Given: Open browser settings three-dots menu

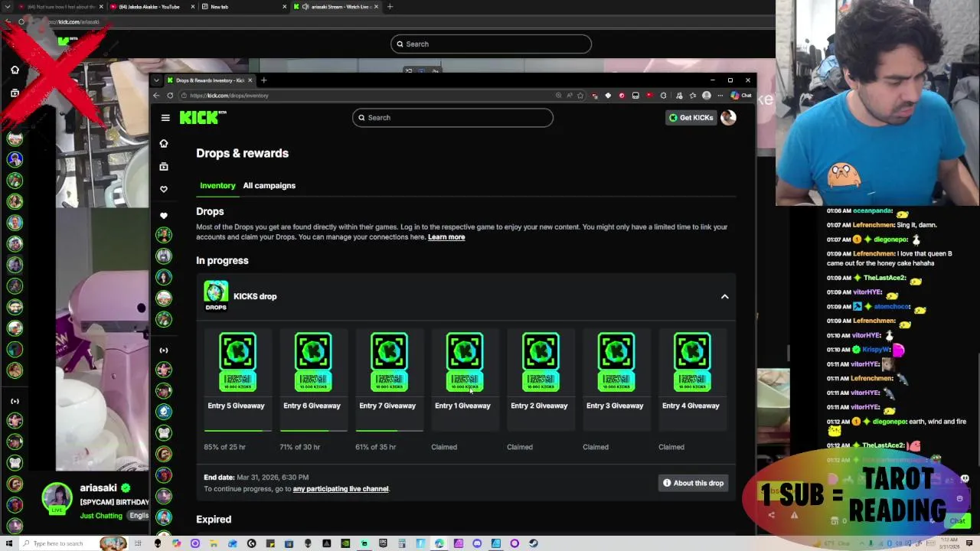Looking at the screenshot, I should [720, 96].
